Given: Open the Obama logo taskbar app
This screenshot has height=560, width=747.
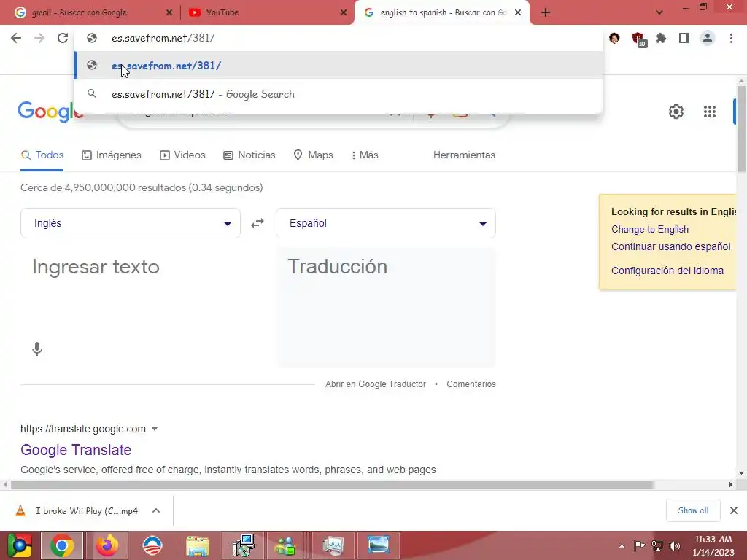Looking at the screenshot, I should coord(152,545).
